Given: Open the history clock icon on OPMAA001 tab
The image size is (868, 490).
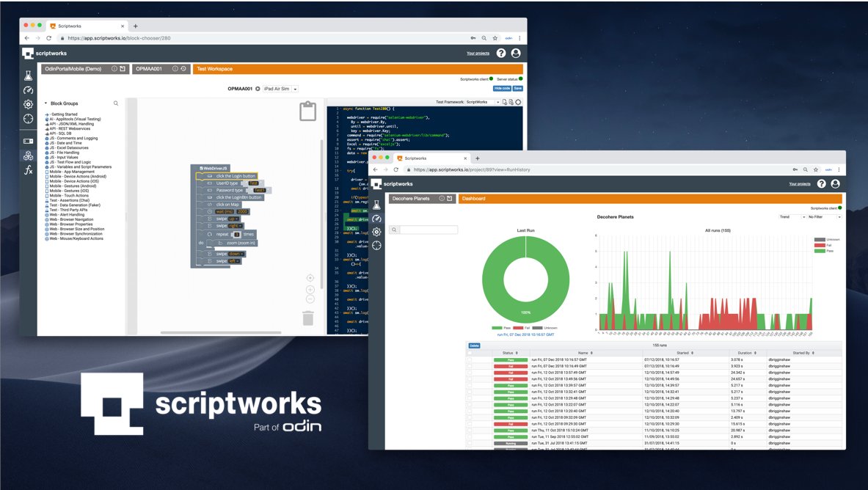Looking at the screenshot, I should pyautogui.click(x=183, y=69).
